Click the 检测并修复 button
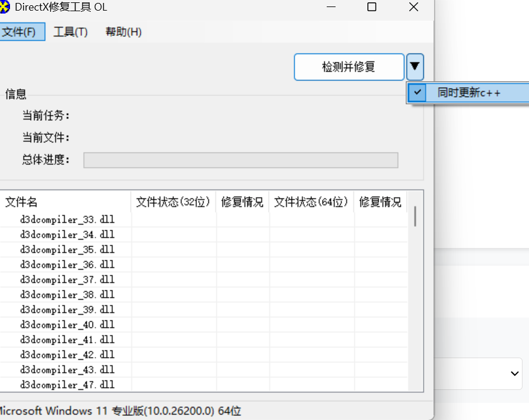 pyautogui.click(x=349, y=67)
